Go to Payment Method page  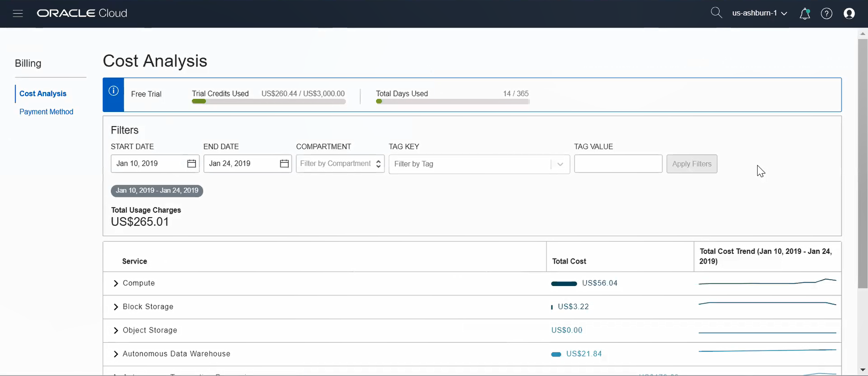[46, 111]
